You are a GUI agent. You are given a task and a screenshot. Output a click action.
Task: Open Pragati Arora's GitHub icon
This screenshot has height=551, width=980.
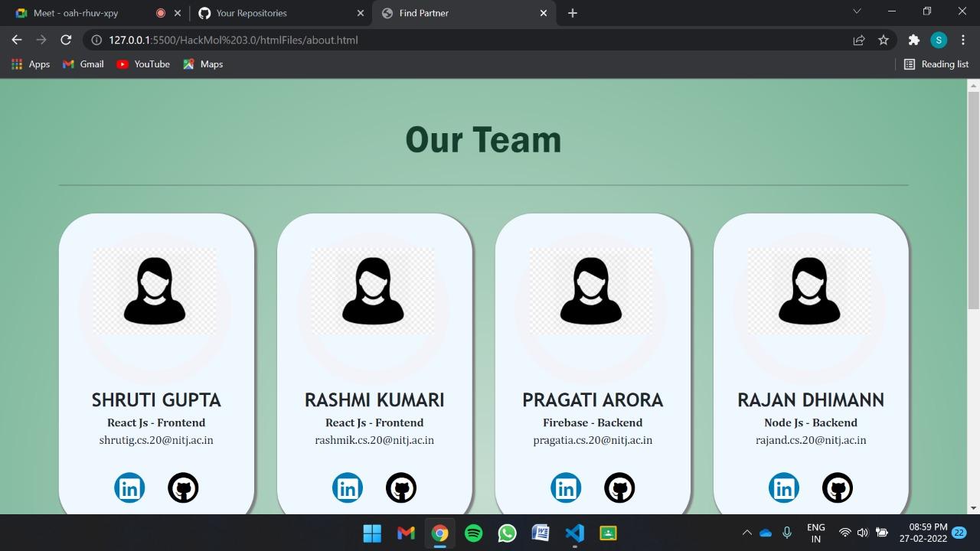619,487
